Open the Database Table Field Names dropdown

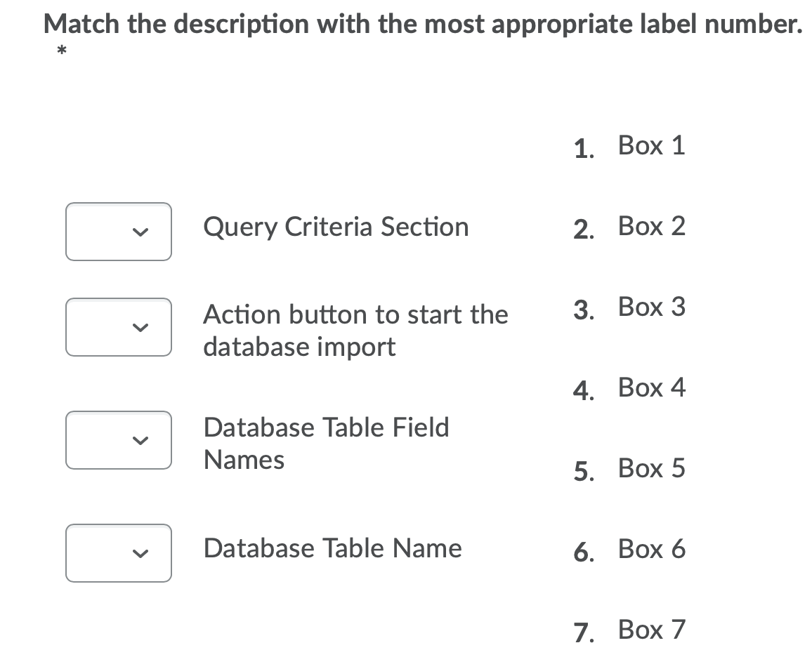point(118,440)
